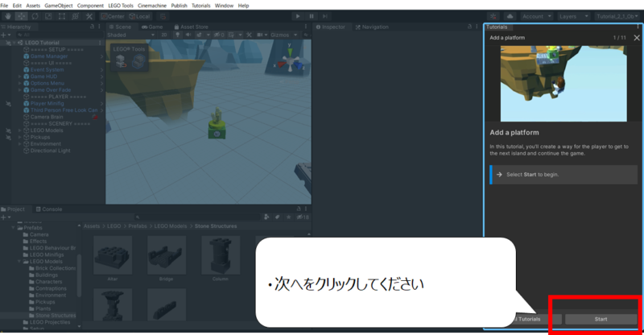
Task: Close the Add a platform tutorial
Action: (x=637, y=38)
